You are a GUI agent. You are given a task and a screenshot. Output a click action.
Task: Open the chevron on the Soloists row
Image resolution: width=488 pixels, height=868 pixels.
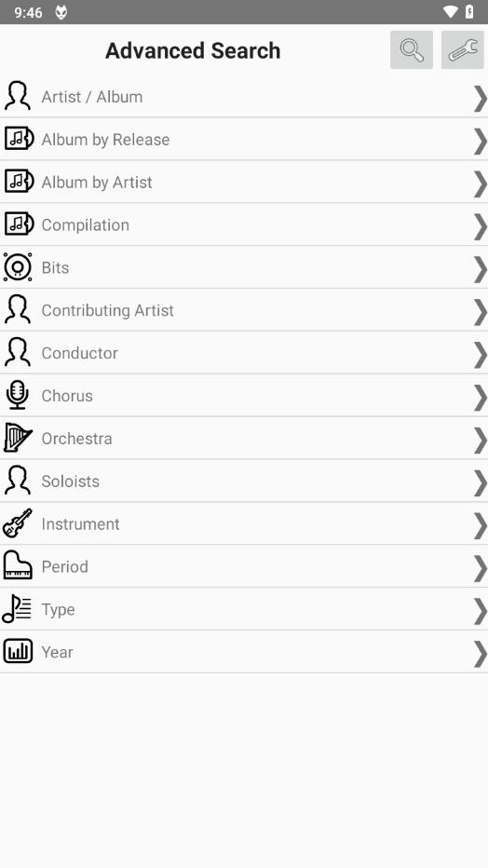[480, 482]
